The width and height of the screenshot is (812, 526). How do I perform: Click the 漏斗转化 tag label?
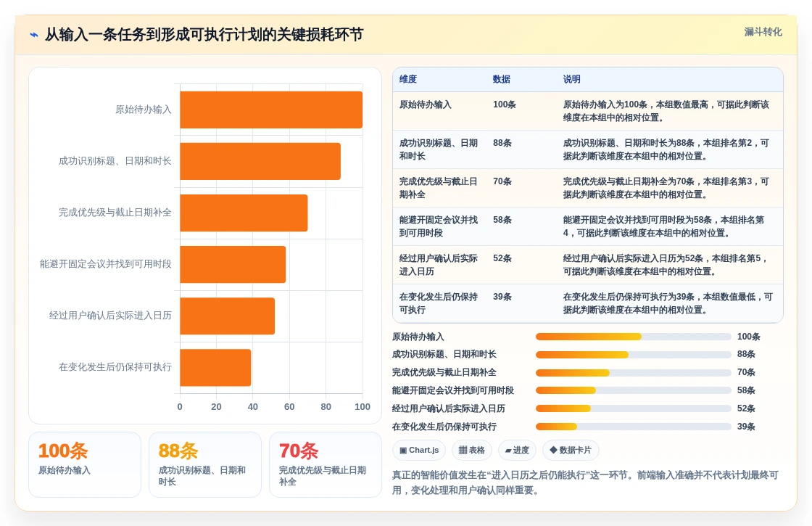coord(763,32)
